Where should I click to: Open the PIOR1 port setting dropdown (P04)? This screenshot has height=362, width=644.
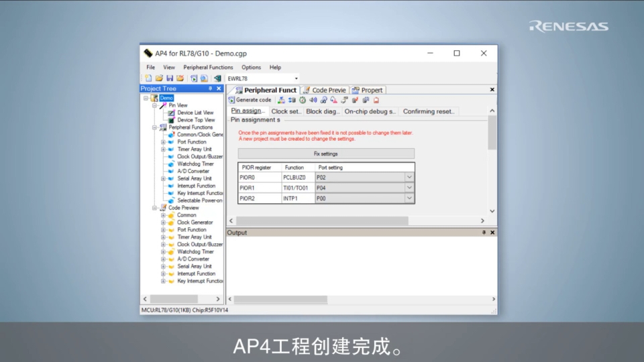tap(409, 188)
